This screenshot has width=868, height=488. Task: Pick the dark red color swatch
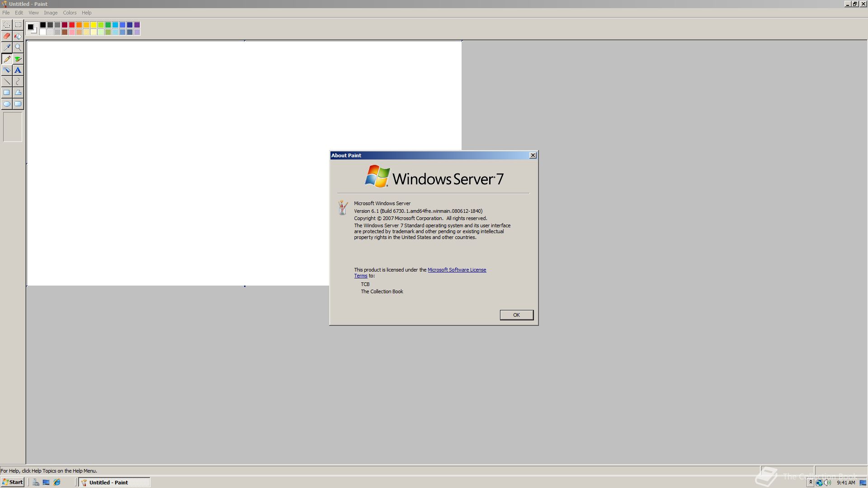click(65, 25)
